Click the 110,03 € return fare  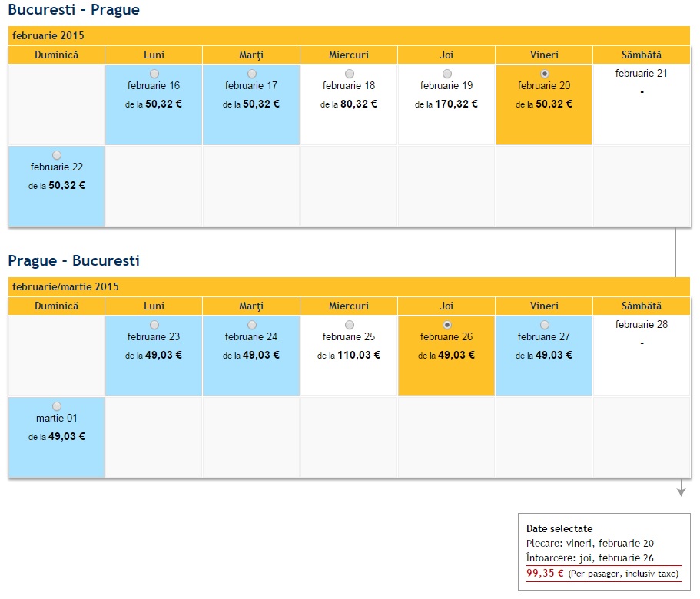[359, 355]
